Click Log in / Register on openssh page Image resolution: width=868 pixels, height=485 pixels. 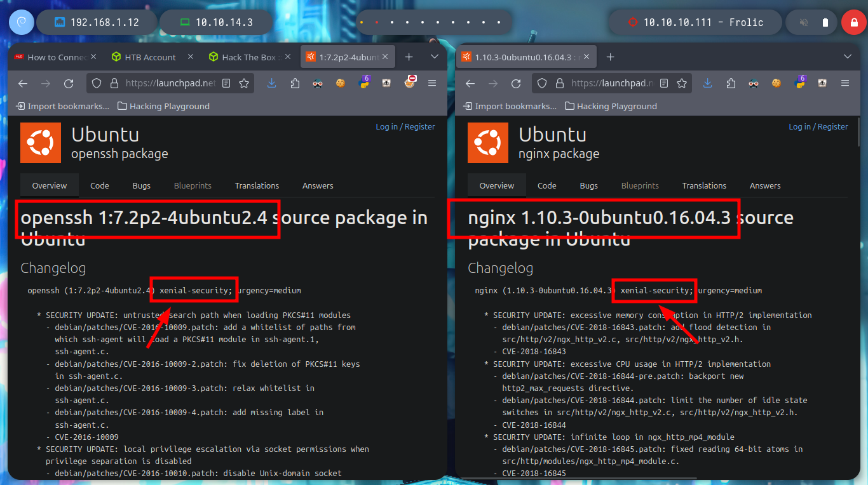[405, 126]
